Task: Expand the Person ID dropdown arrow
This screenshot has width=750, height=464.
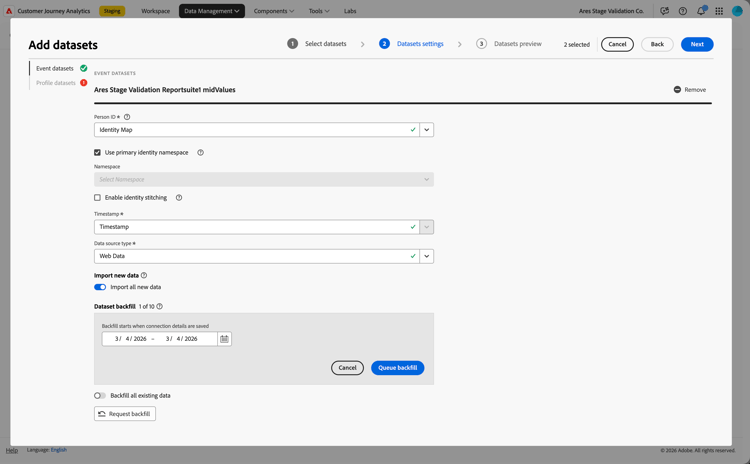Action: [x=427, y=130]
